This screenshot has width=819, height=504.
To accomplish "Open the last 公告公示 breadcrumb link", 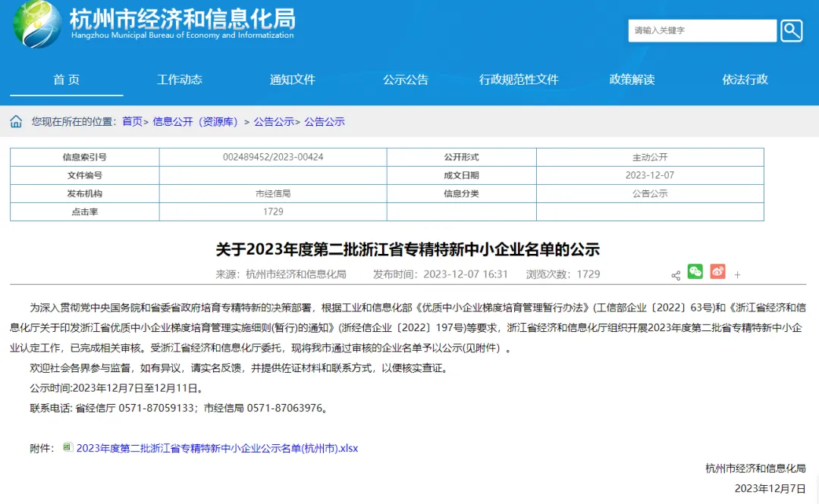I will [325, 122].
